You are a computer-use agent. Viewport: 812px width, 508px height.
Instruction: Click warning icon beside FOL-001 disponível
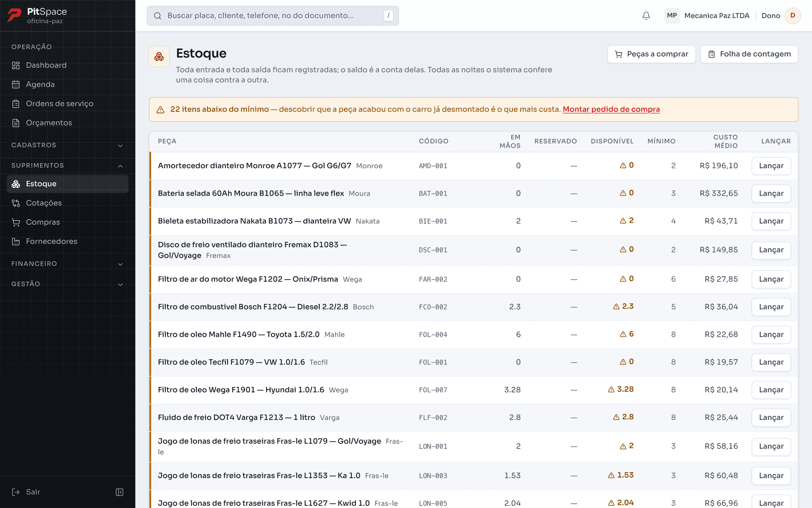(623, 362)
